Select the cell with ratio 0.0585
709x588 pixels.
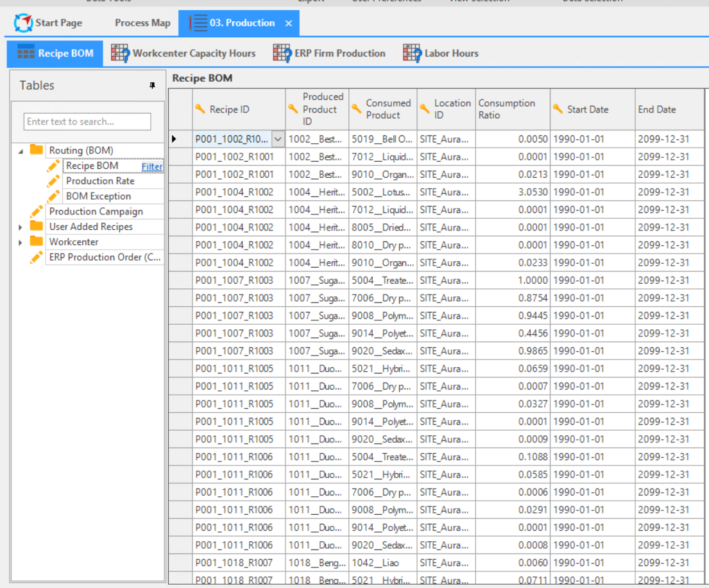coord(513,474)
